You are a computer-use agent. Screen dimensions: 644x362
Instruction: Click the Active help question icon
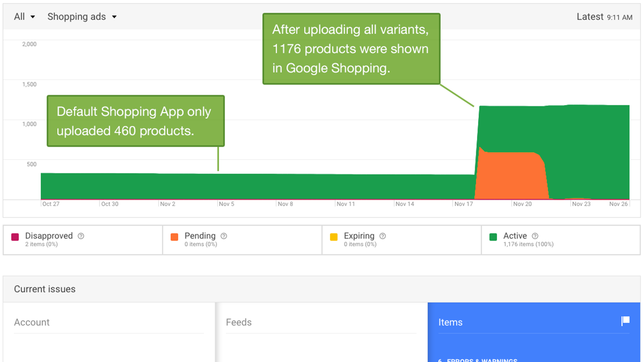(535, 236)
